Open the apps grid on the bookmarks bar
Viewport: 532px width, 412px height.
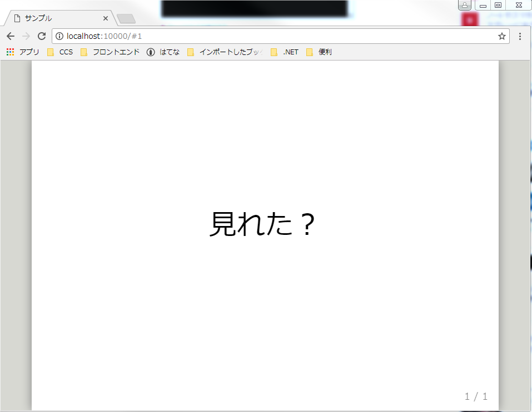pos(9,51)
